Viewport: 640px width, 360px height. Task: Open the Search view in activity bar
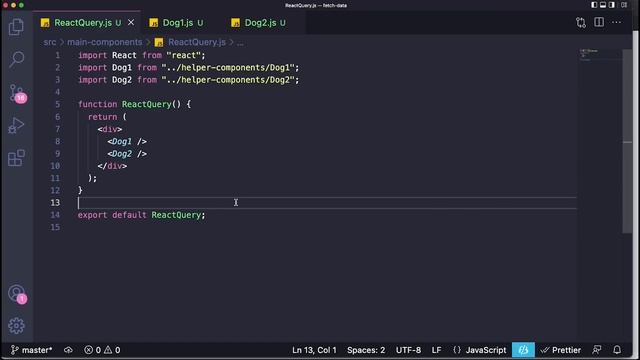16,59
